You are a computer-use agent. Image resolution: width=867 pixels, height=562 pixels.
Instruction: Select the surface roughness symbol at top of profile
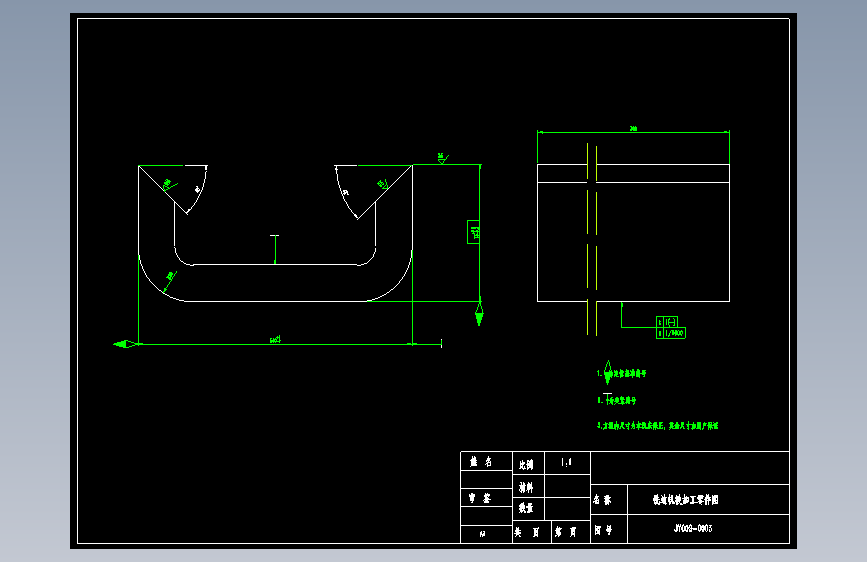click(x=443, y=159)
